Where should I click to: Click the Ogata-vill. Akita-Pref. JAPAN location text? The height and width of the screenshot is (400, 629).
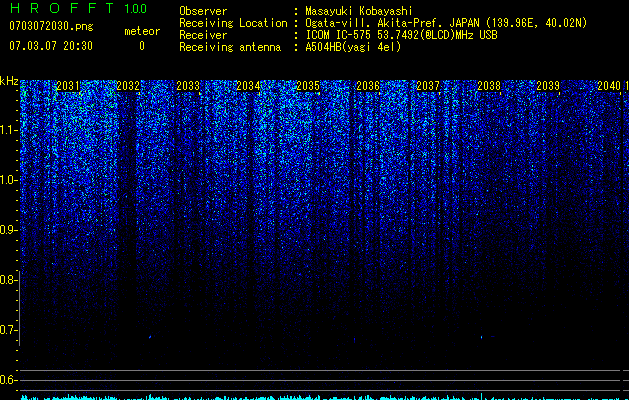[x=446, y=23]
